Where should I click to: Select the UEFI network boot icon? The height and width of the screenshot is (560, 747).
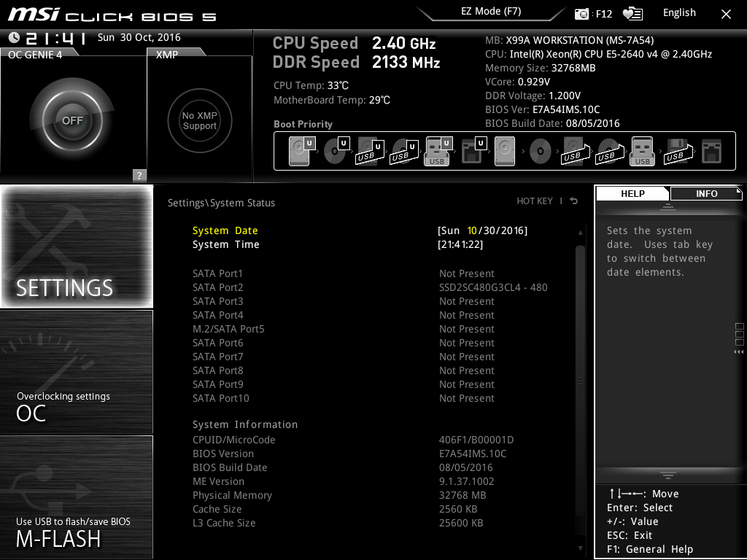473,152
